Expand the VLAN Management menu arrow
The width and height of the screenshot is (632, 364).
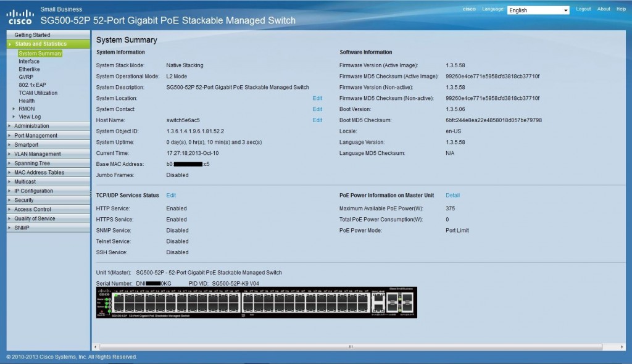[x=9, y=154]
